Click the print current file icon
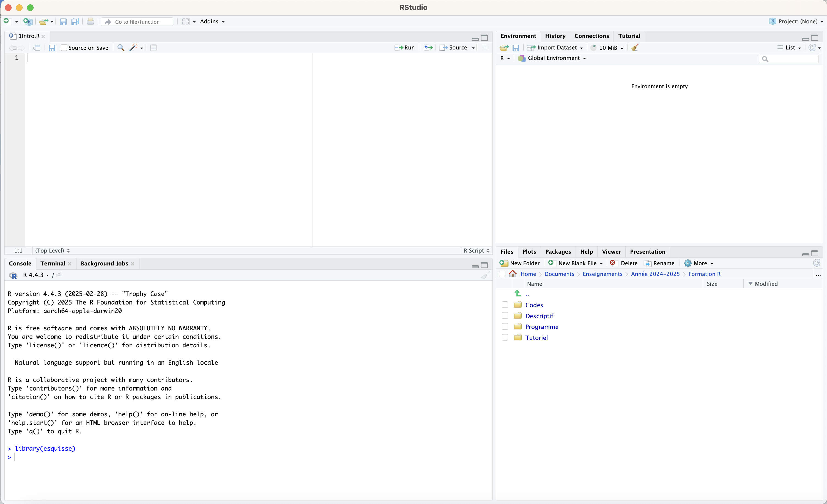 [x=90, y=21]
